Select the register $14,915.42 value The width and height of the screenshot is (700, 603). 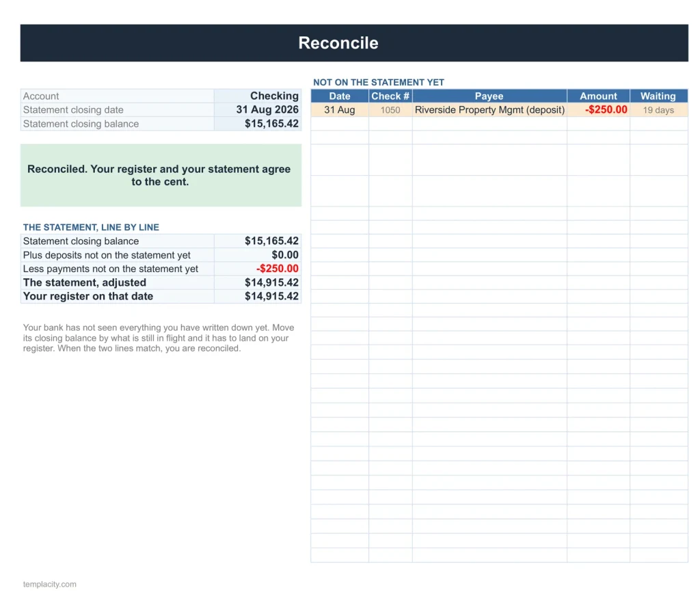coord(258,296)
